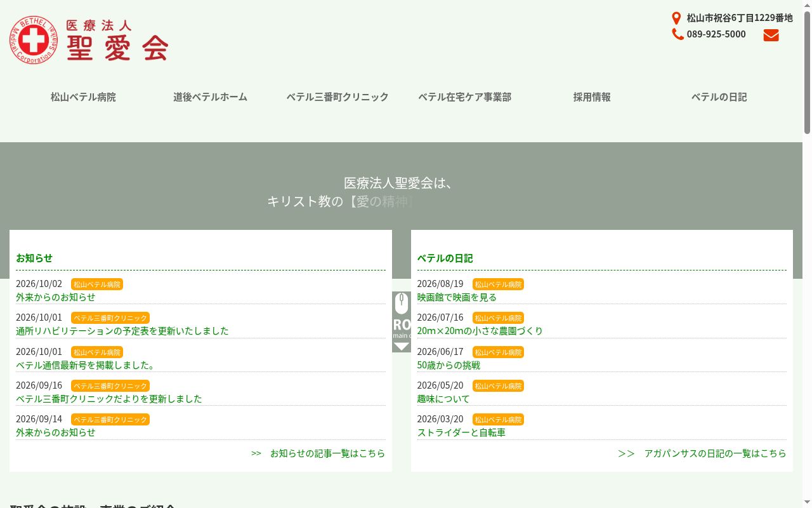Screen dimensions: 812x508
Task: Open the 2026/09/14 外来からのお知らせ news link
Action: [x=56, y=432]
